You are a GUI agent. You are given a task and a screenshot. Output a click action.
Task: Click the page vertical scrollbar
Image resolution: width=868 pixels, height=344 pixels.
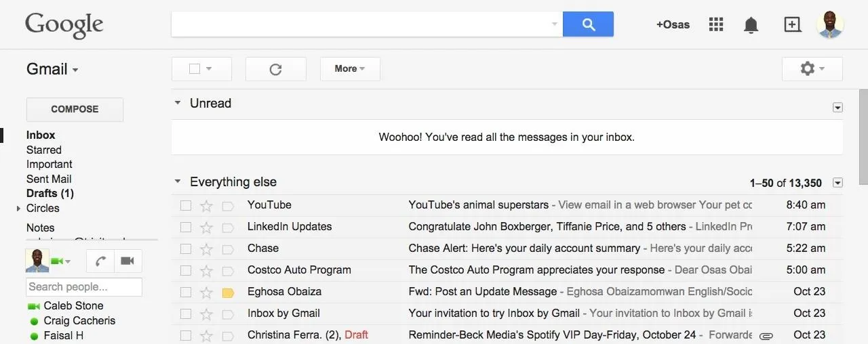click(x=863, y=137)
